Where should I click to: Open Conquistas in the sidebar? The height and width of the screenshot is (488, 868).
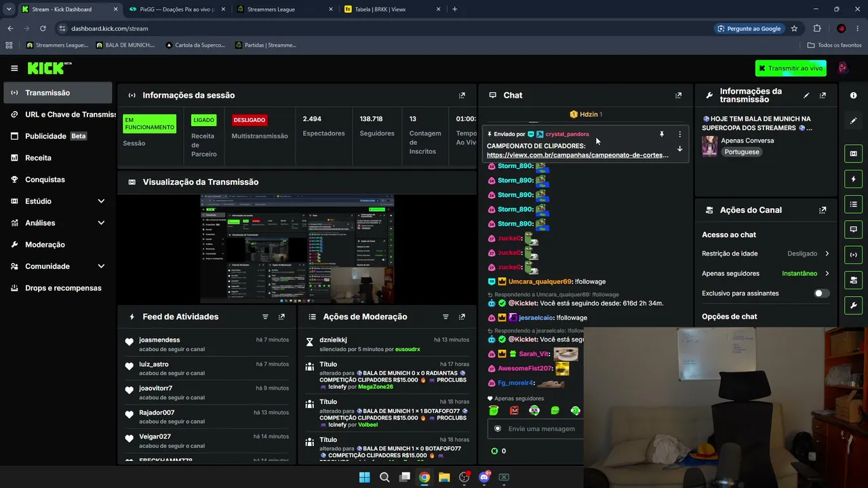[58, 180]
